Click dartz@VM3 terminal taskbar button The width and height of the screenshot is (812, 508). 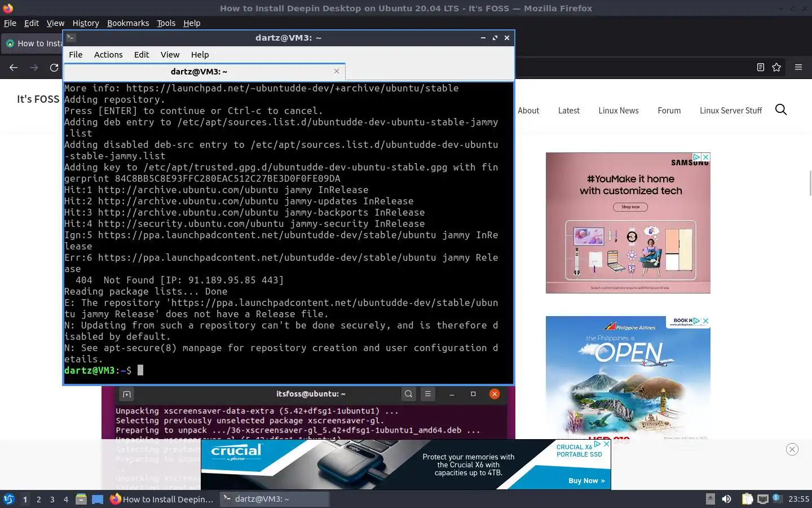pyautogui.click(x=274, y=499)
